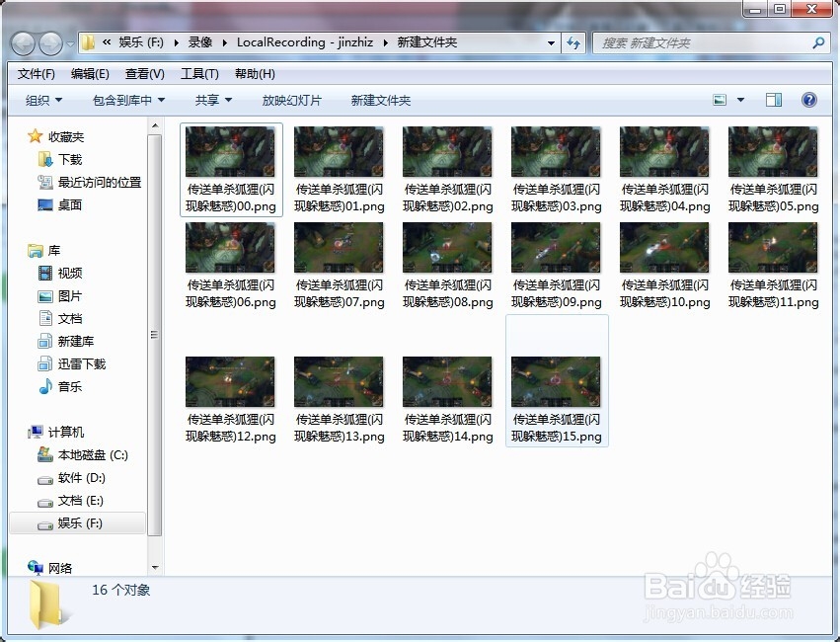Open the address bar history dropdown arrow
The image size is (840, 642).
(x=551, y=42)
